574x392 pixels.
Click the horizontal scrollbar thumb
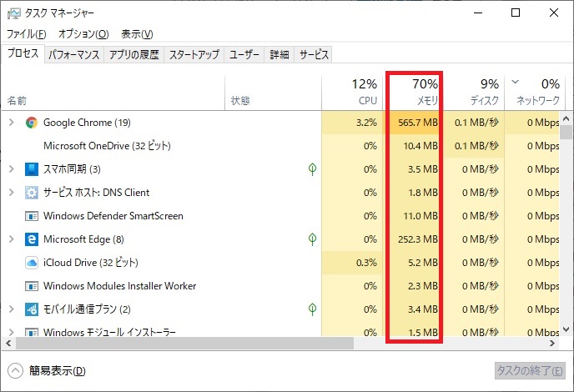[184, 344]
